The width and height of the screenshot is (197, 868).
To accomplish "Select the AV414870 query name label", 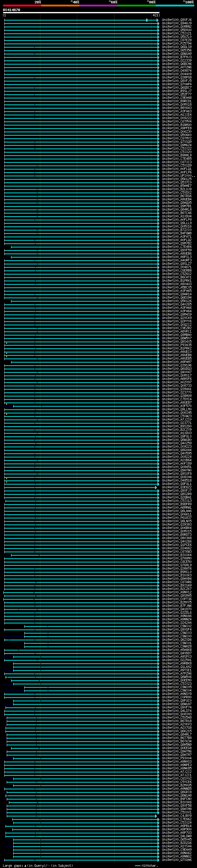I will (x=11, y=10).
